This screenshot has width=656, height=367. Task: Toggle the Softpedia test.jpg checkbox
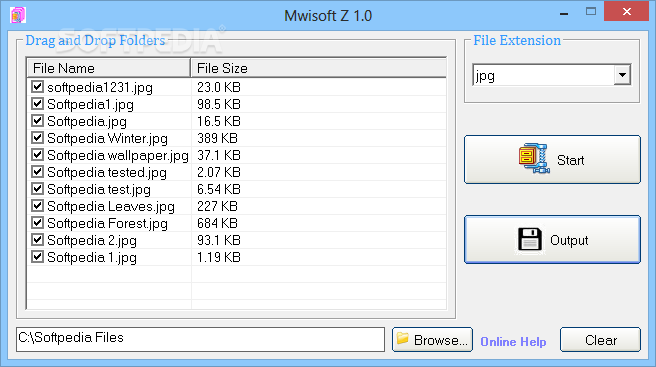tap(38, 189)
